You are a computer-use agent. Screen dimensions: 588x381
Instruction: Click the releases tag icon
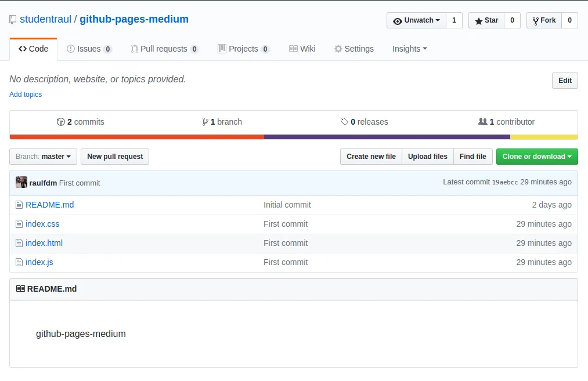(x=344, y=121)
